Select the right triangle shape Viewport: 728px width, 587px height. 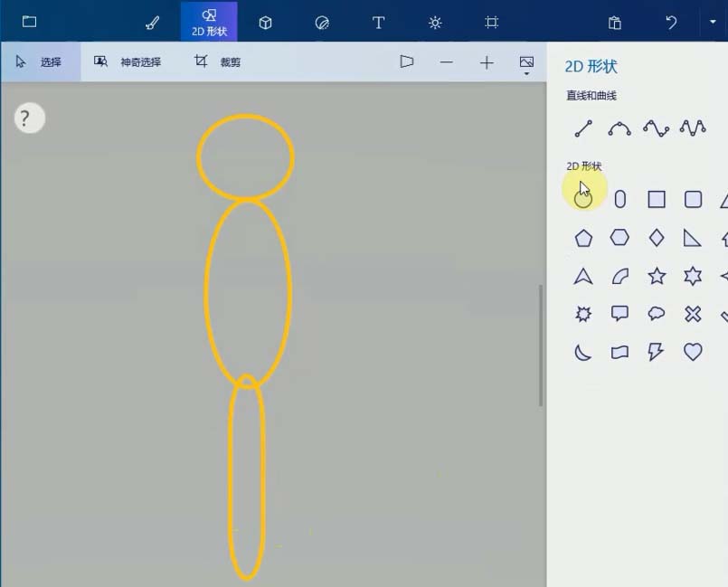point(692,238)
